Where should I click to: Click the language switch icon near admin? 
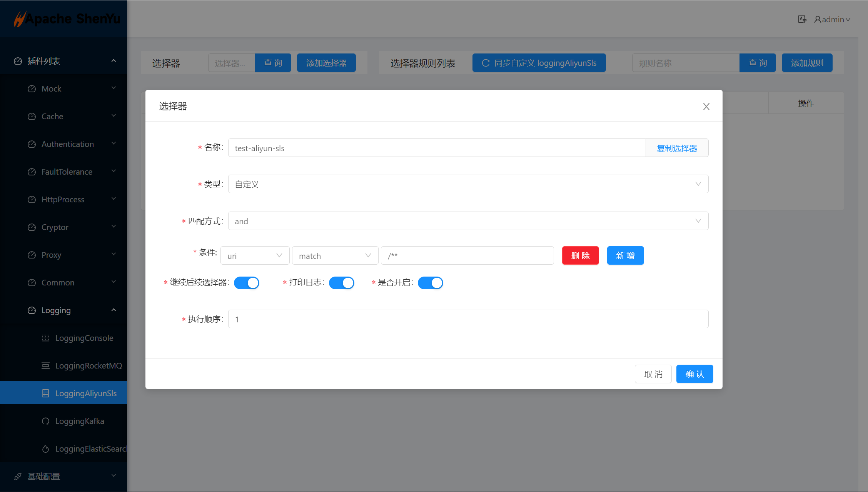(802, 19)
